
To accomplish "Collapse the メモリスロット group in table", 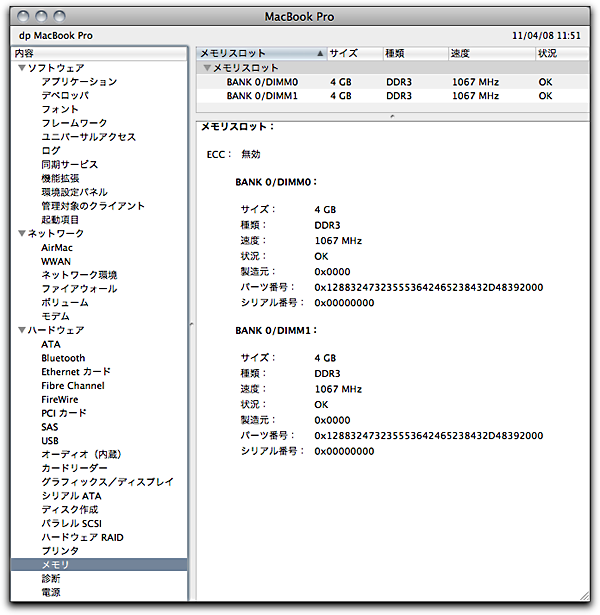I will [x=207, y=68].
